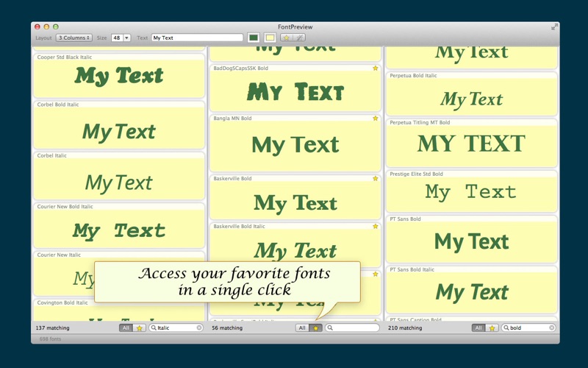Open the green text color swatch

(x=254, y=38)
